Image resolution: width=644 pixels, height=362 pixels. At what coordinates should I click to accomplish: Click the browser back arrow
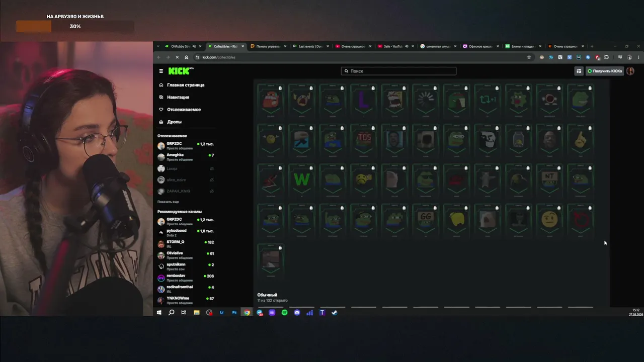coord(159,57)
